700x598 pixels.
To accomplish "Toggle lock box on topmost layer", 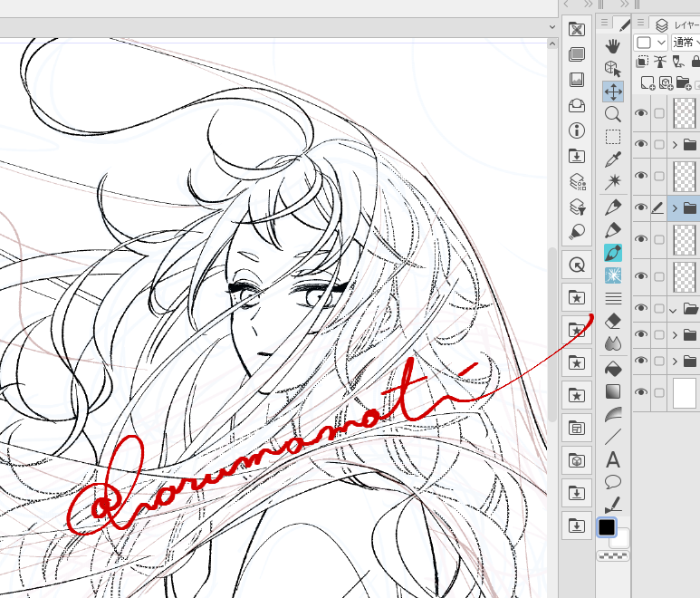I will click(659, 113).
